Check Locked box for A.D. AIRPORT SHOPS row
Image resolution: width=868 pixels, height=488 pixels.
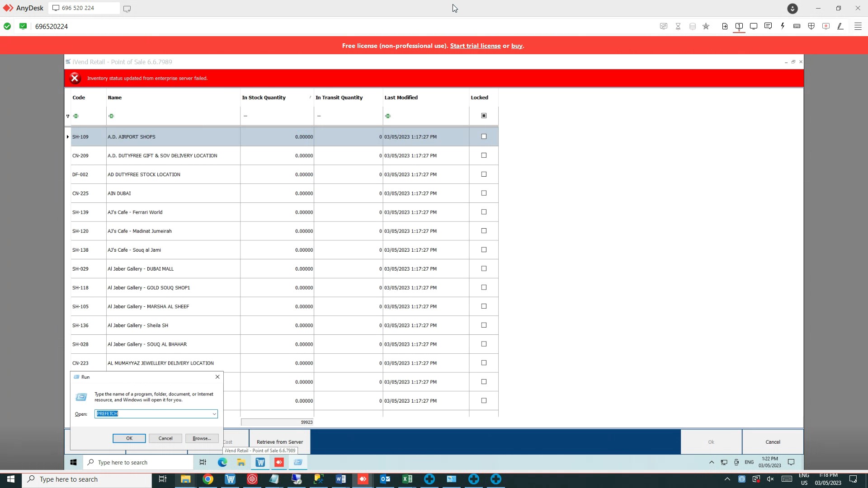tap(484, 136)
